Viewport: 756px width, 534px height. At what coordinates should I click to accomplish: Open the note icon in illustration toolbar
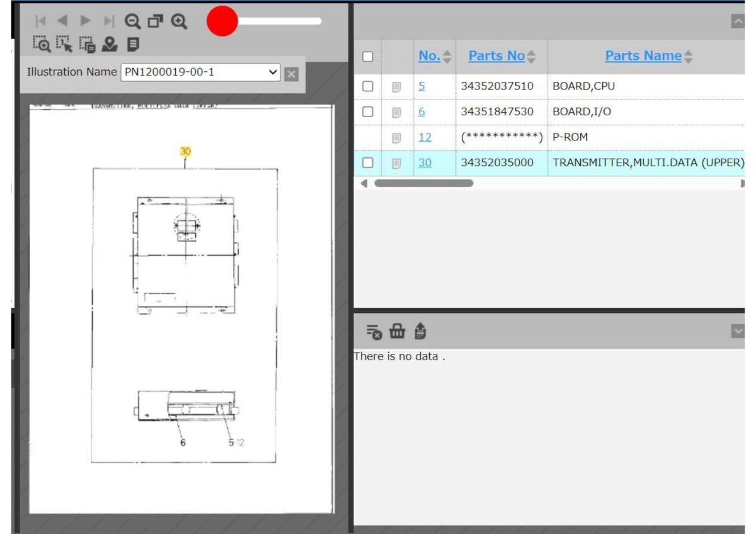133,43
